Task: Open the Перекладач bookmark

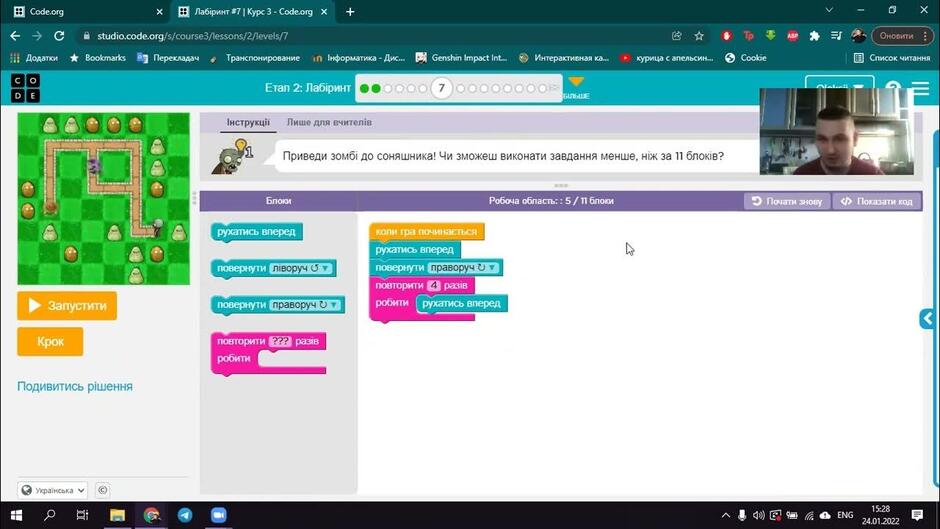Action: pyautogui.click(x=168, y=58)
